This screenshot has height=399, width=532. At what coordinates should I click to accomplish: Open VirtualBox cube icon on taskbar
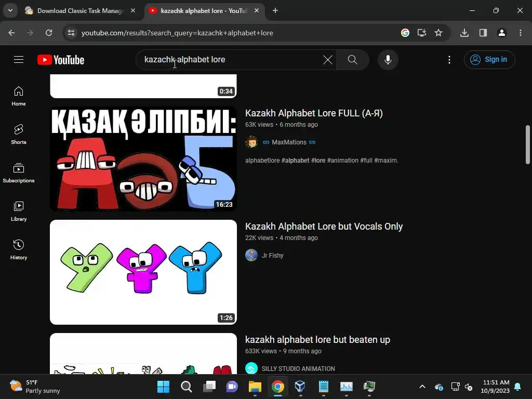click(300, 387)
